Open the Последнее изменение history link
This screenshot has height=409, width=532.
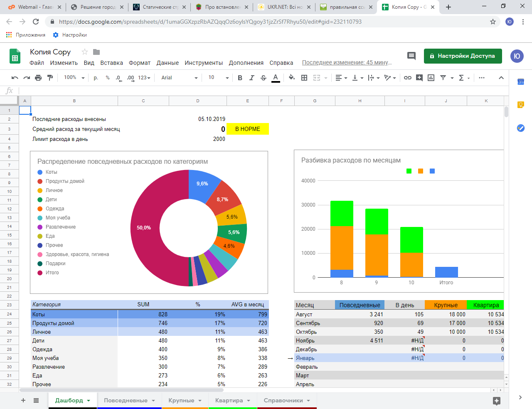coord(347,62)
